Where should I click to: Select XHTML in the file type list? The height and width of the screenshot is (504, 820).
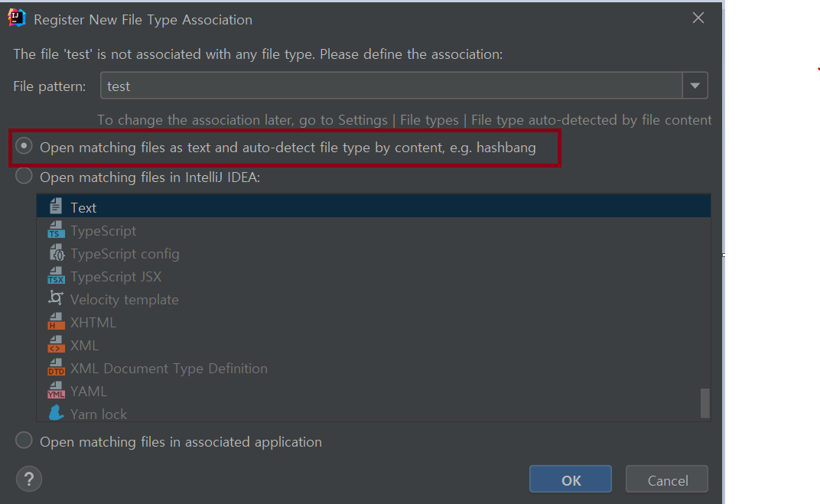coord(373,323)
